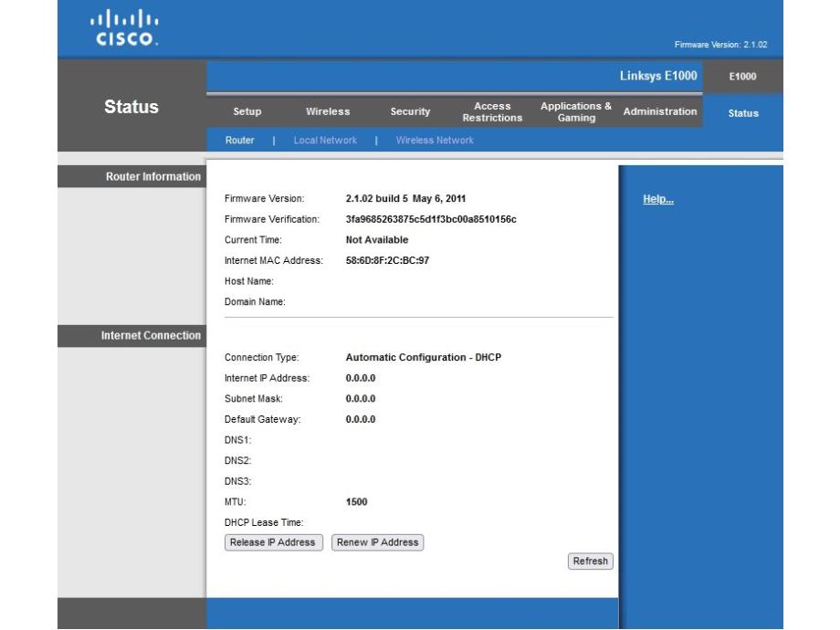Viewport: 840px width, 630px height.
Task: Select the Router sub-tab
Action: click(240, 141)
